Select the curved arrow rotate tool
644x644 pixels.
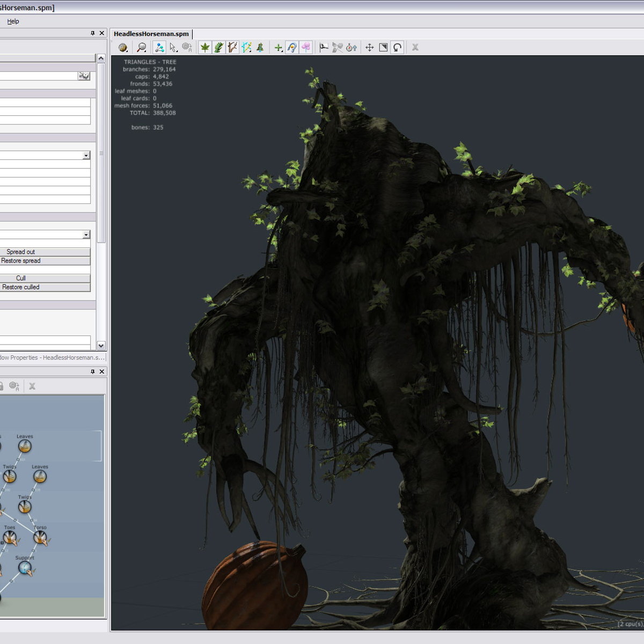(x=397, y=47)
